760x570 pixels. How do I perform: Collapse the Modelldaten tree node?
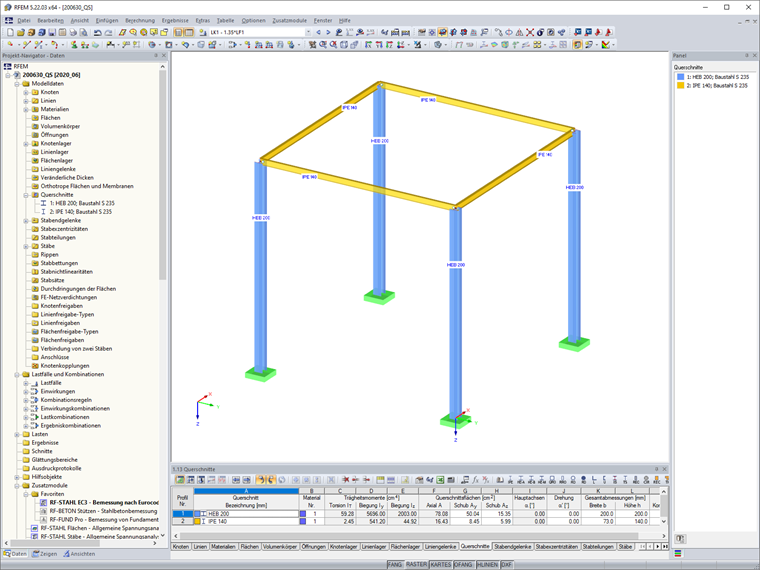click(x=17, y=84)
